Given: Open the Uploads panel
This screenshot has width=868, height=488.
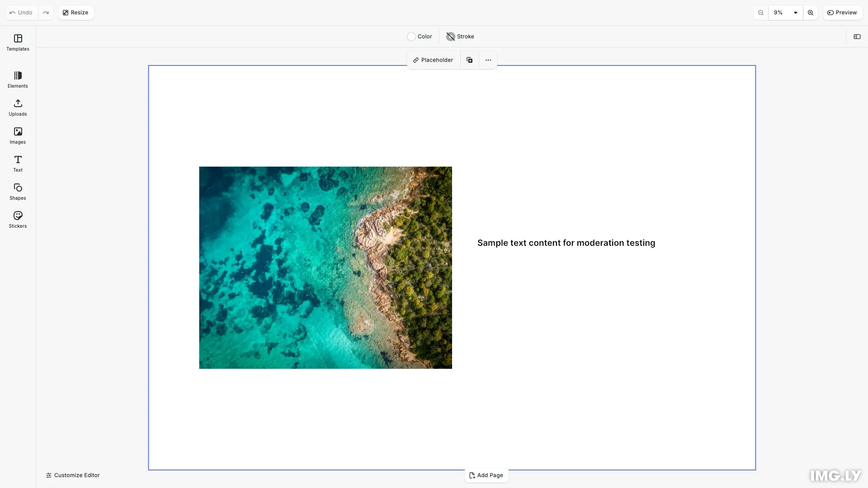Looking at the screenshot, I should [x=18, y=108].
